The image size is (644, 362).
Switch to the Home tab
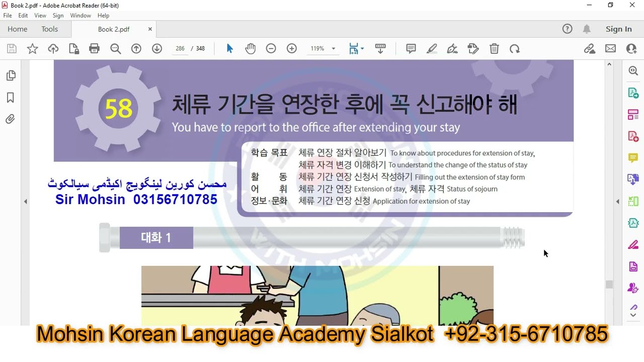coord(18,29)
